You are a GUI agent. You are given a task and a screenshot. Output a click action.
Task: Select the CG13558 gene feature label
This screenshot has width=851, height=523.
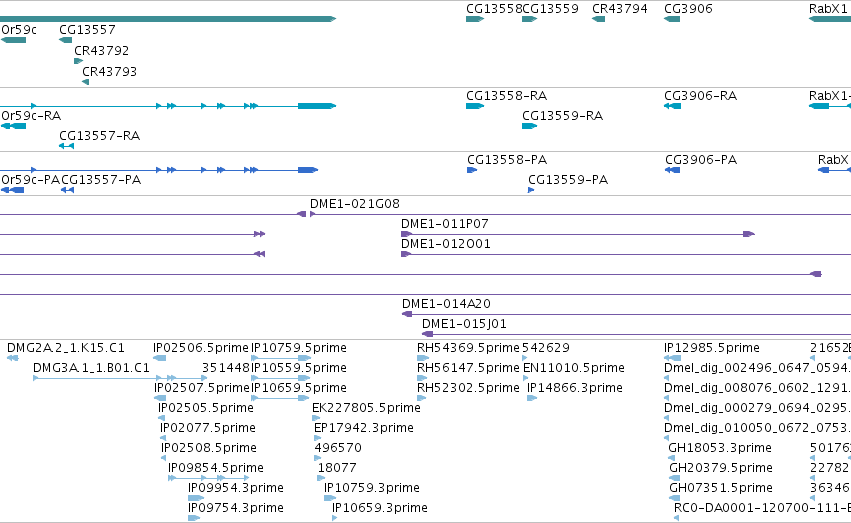coord(493,9)
